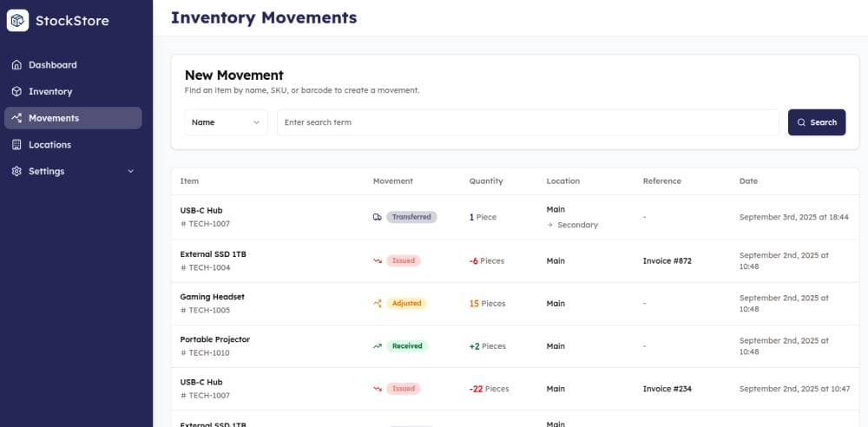Screen dimensions: 868x427
Task: Select the Gaming Headset item row
Action: tap(212, 297)
